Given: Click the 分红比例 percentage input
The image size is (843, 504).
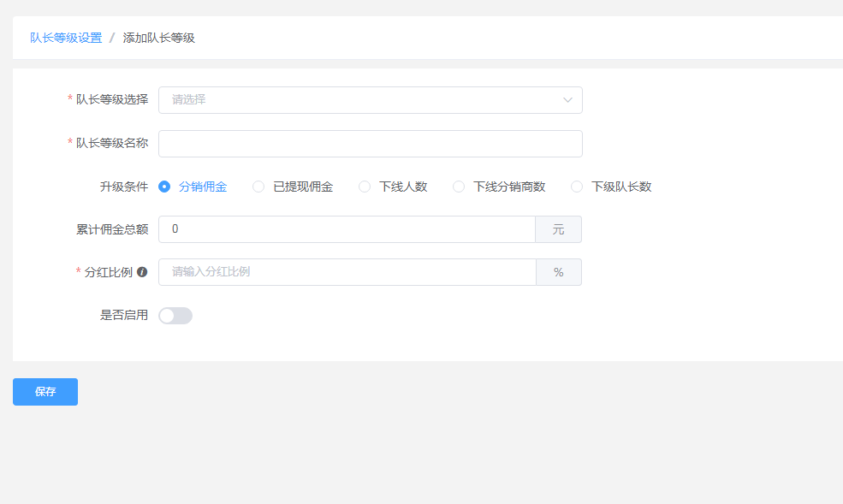Looking at the screenshot, I should coord(347,272).
